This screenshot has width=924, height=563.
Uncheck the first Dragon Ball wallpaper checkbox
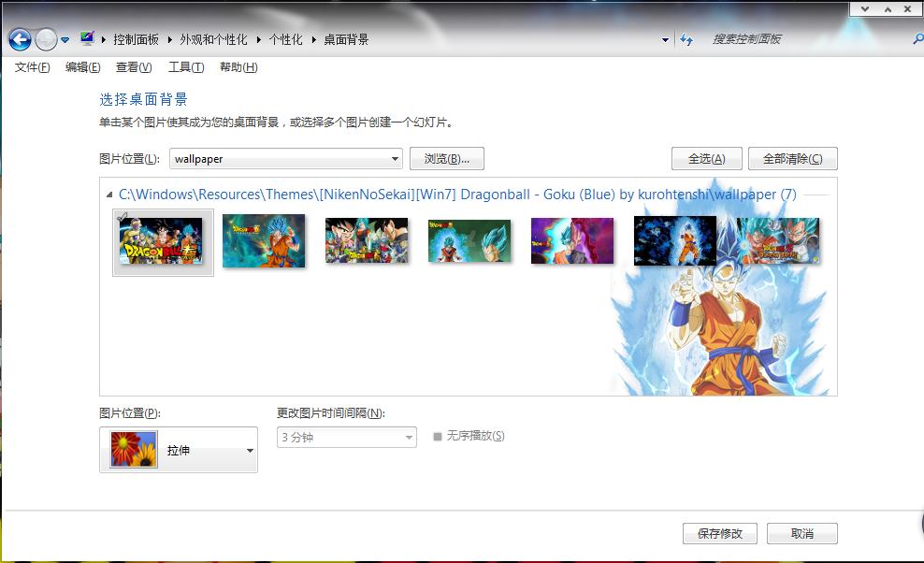coord(122,218)
